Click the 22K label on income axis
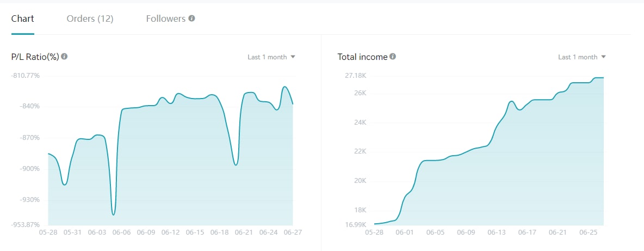The height and width of the screenshot is (251, 644). click(x=361, y=152)
